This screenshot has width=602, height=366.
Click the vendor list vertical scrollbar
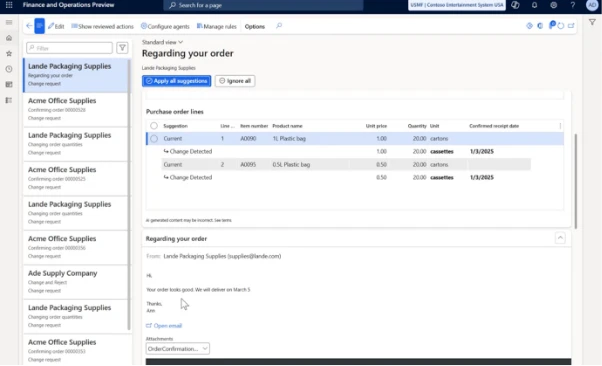[x=129, y=194]
